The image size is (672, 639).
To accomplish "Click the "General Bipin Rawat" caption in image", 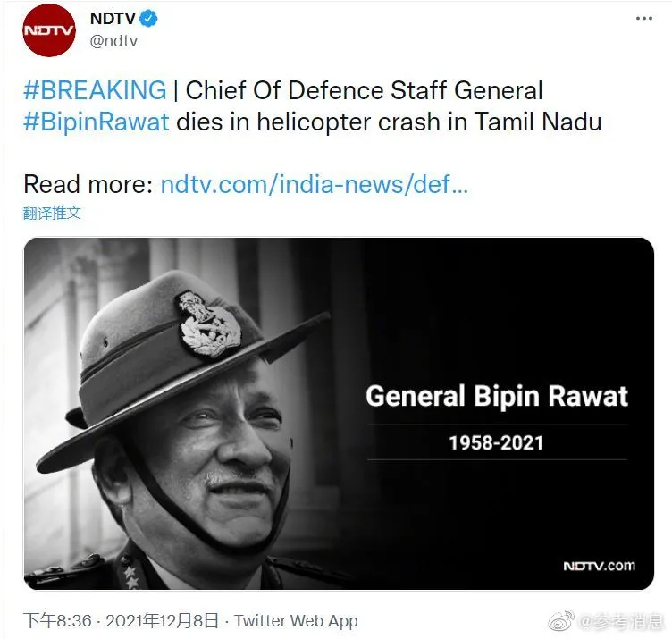I will click(x=497, y=396).
